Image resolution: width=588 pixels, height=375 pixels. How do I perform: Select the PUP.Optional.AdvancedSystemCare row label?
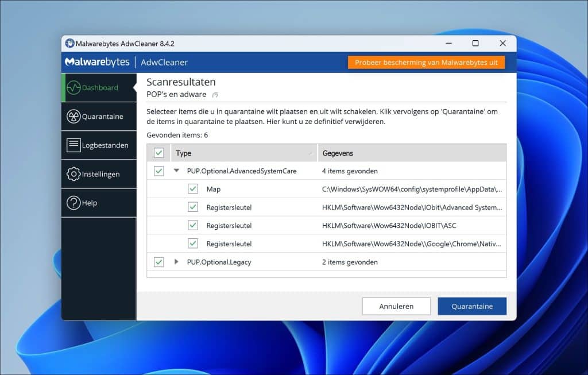pos(242,171)
